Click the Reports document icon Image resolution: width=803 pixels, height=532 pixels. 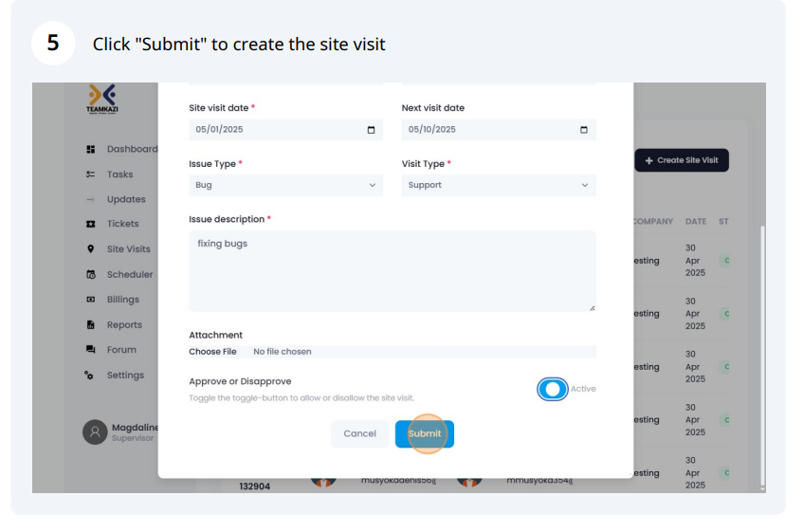point(91,325)
